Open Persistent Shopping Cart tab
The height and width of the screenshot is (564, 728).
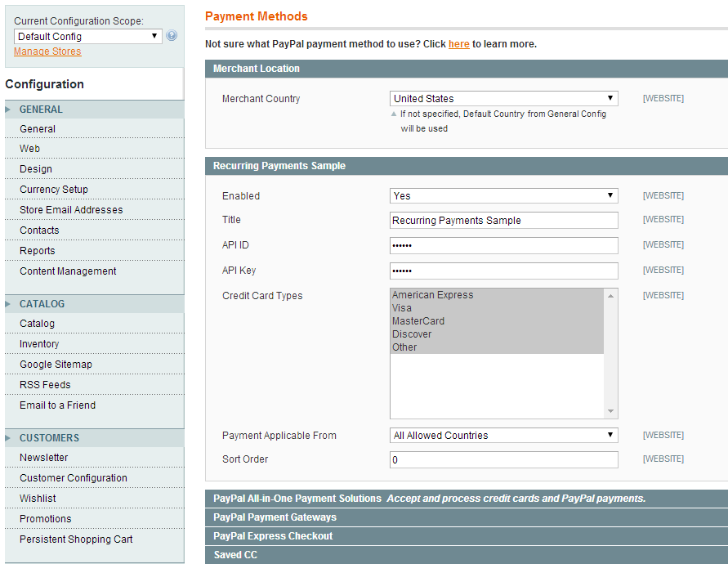(x=94, y=539)
